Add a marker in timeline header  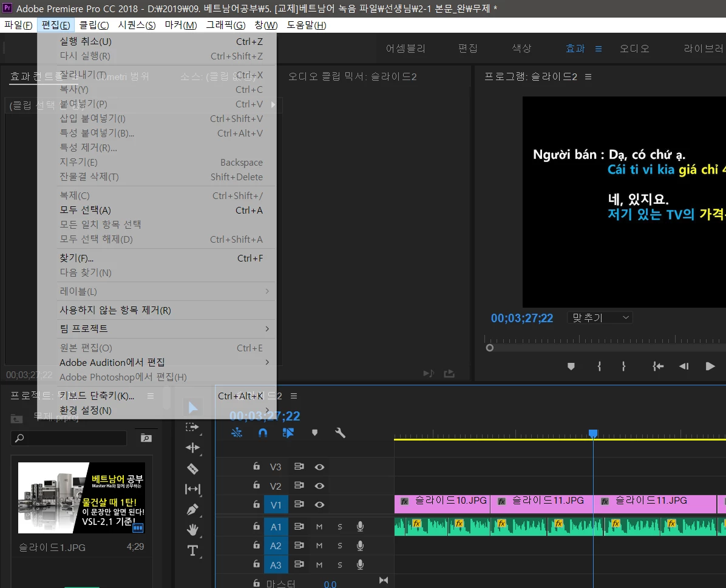(315, 433)
